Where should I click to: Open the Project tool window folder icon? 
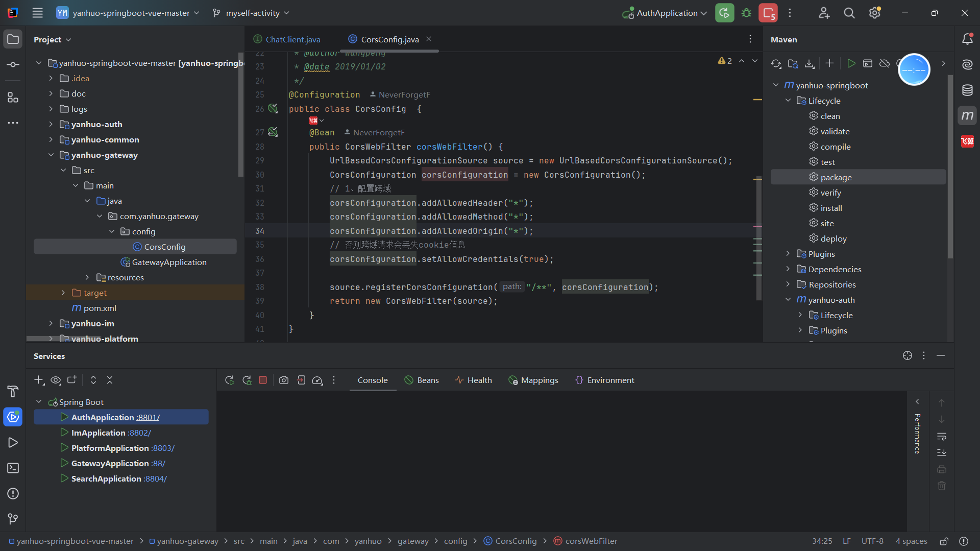click(13, 39)
